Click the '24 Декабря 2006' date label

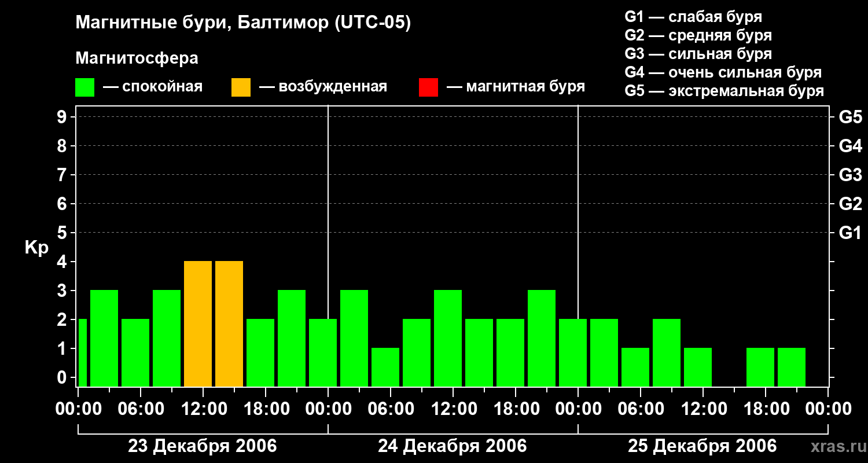pyautogui.click(x=453, y=446)
